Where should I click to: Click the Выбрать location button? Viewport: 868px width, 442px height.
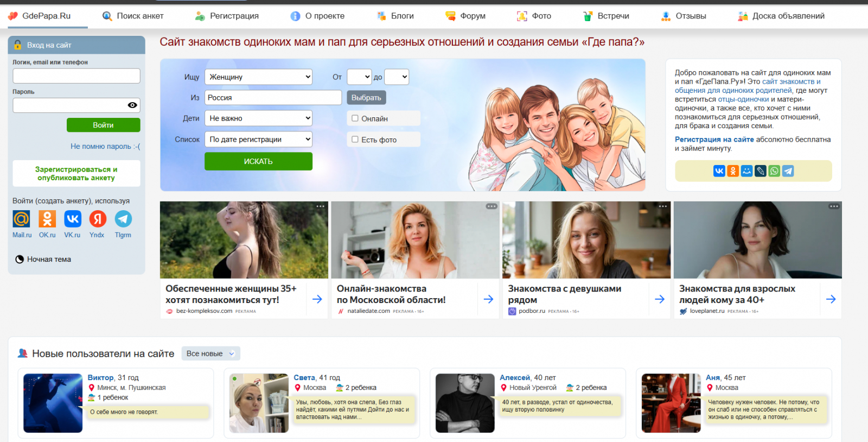[367, 98]
